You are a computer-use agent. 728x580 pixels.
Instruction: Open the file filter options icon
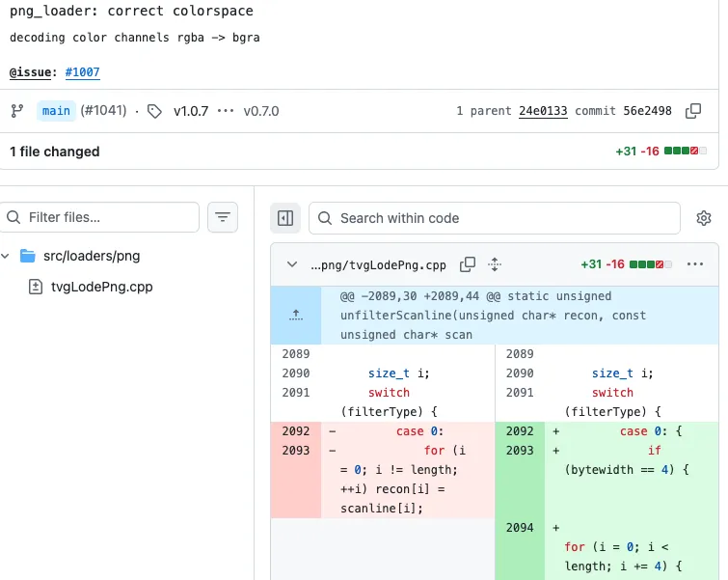point(223,217)
